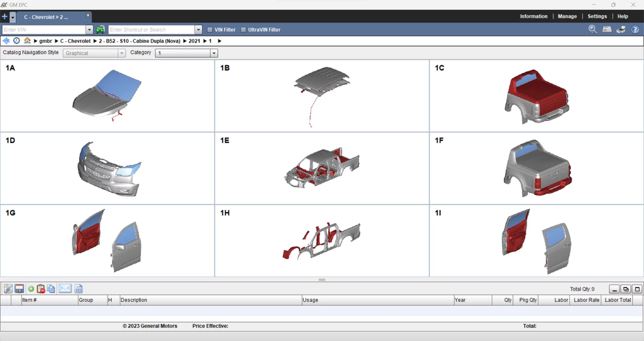The height and width of the screenshot is (341, 644).
Task: Click the floppy disk save icon
Action: coord(19,289)
